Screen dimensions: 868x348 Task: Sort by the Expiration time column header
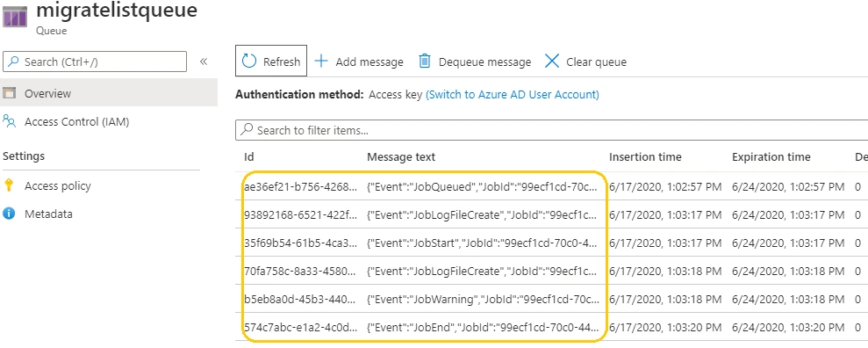[771, 156]
